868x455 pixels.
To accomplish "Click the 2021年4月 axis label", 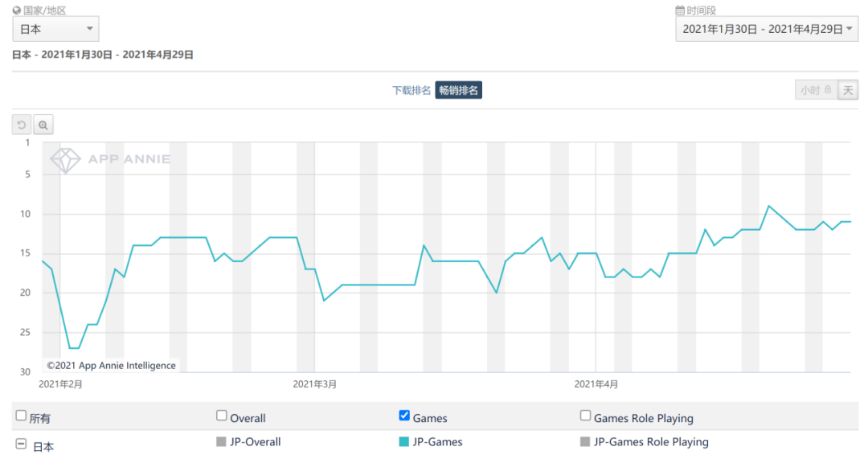I will [596, 384].
